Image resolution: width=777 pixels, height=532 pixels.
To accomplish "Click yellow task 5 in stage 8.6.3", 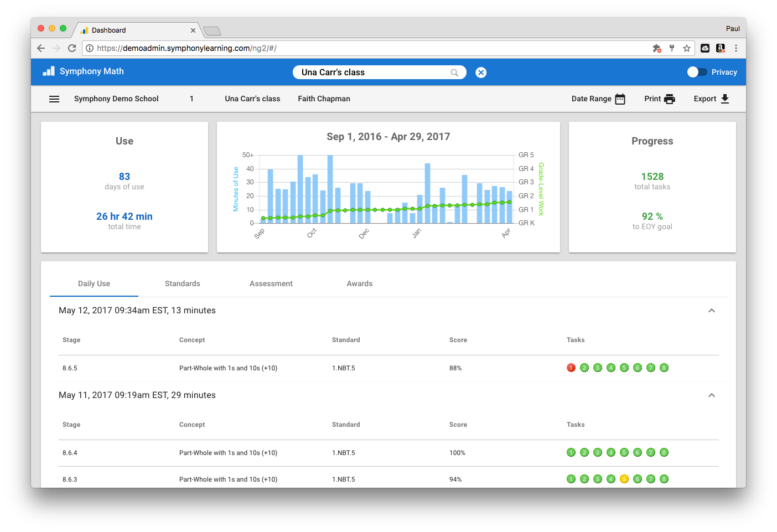I will pos(624,479).
